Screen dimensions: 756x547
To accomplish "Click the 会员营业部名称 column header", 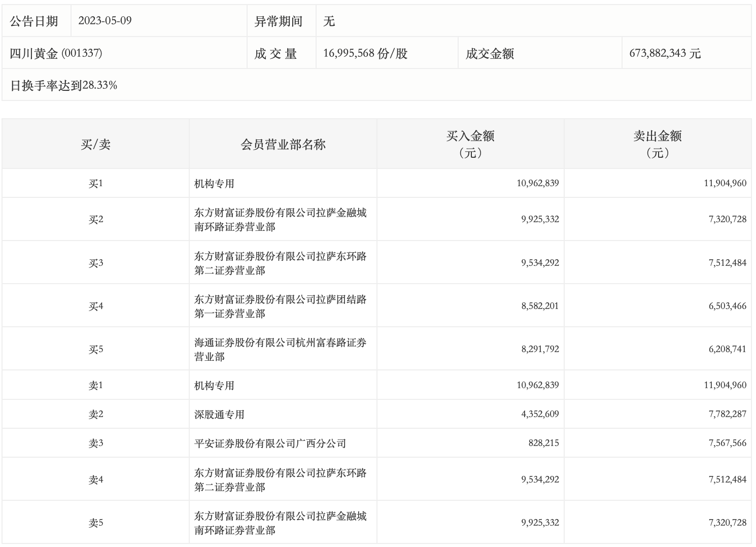I will point(283,145).
